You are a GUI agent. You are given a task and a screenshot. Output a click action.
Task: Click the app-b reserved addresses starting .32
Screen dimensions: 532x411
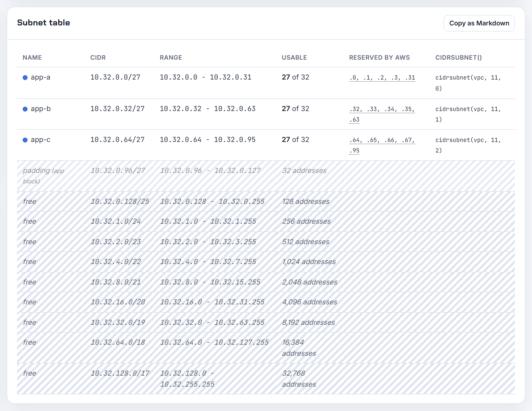click(382, 114)
